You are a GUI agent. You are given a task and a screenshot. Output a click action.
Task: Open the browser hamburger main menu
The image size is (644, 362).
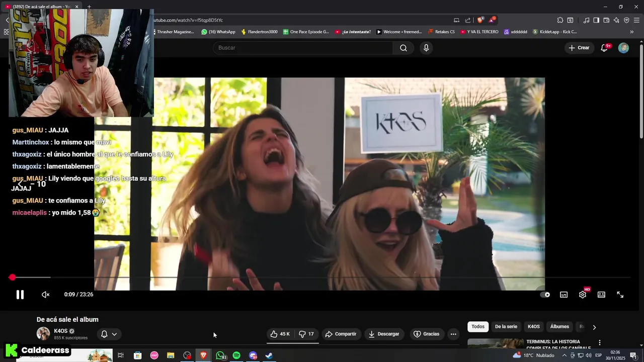click(x=636, y=20)
